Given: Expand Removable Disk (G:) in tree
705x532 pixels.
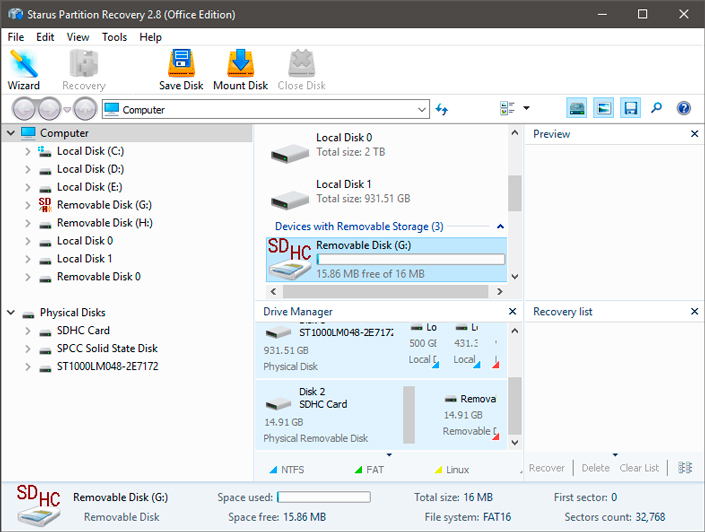Looking at the screenshot, I should pyautogui.click(x=28, y=205).
